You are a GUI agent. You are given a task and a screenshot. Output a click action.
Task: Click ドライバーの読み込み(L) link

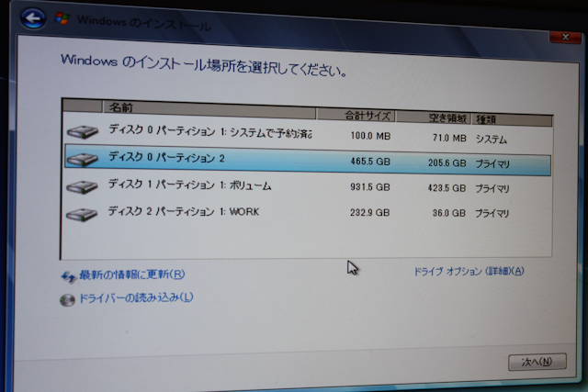click(x=136, y=298)
